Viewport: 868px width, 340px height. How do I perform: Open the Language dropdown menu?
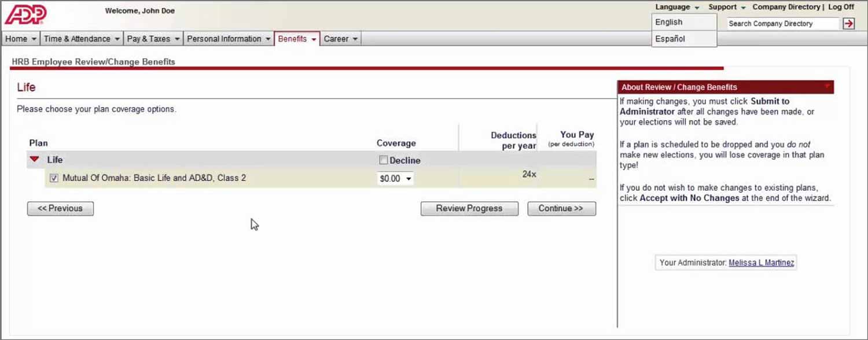click(x=677, y=7)
